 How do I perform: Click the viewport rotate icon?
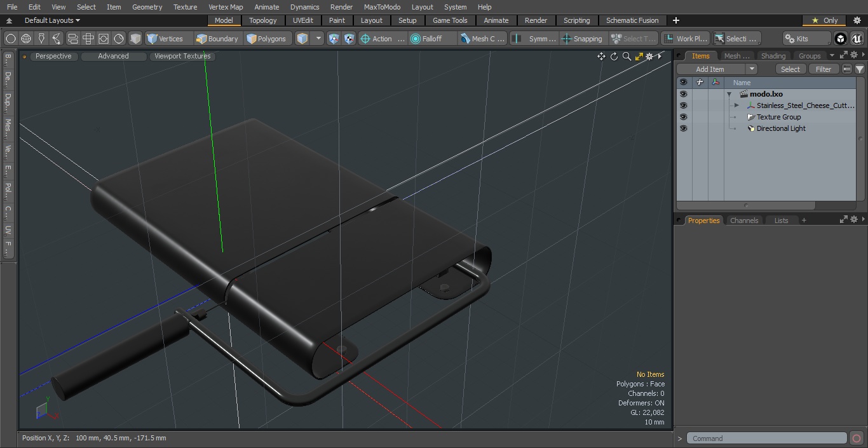[x=614, y=57]
